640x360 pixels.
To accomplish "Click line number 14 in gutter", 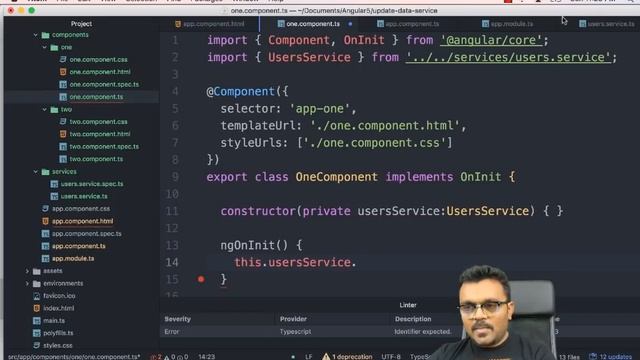I will pos(172,262).
